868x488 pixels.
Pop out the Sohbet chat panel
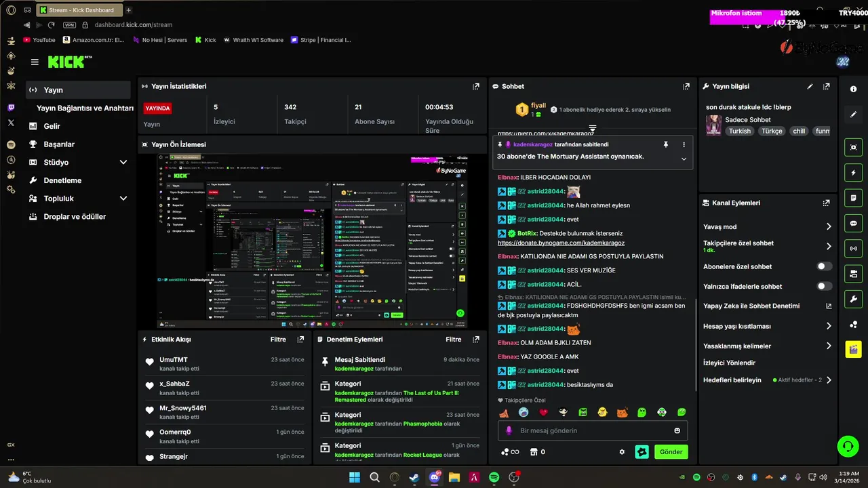coord(686,87)
